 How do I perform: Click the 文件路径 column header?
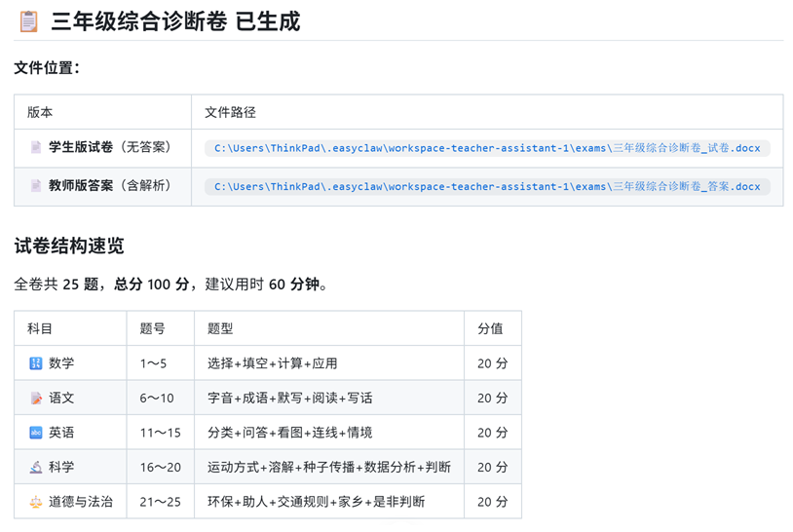click(230, 112)
